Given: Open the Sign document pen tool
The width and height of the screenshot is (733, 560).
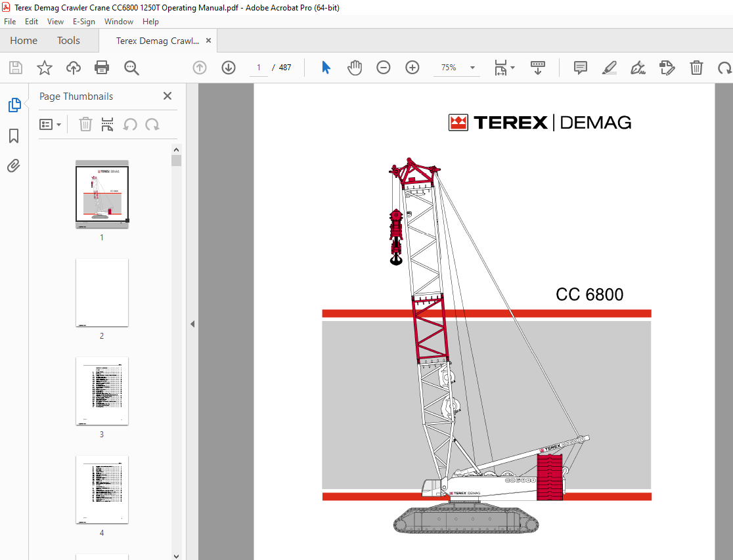Looking at the screenshot, I should point(638,68).
